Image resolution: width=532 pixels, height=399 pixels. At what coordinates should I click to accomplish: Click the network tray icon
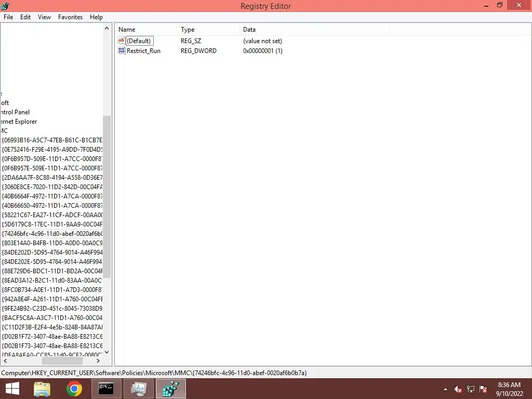pyautogui.click(x=471, y=389)
